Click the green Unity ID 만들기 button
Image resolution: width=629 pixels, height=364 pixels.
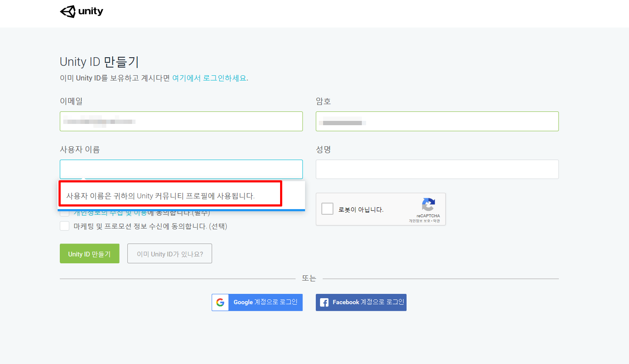89,254
